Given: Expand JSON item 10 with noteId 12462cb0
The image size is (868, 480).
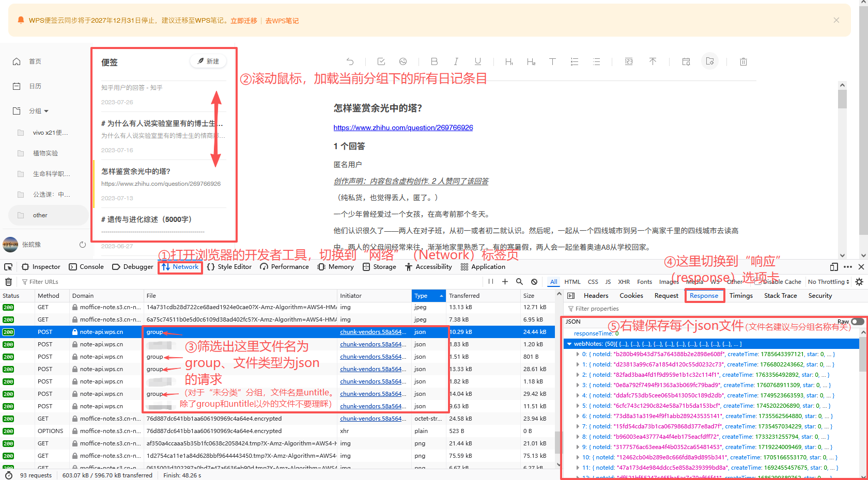Looking at the screenshot, I should [x=578, y=457].
